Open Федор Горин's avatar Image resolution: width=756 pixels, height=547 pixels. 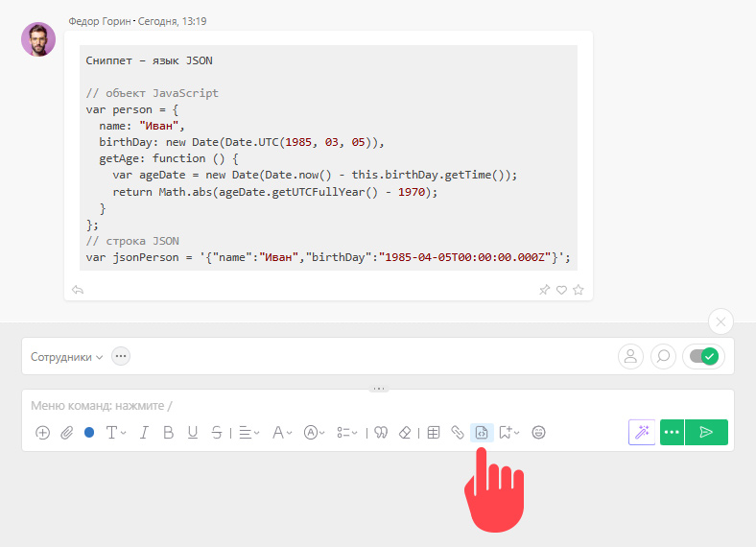(38, 39)
